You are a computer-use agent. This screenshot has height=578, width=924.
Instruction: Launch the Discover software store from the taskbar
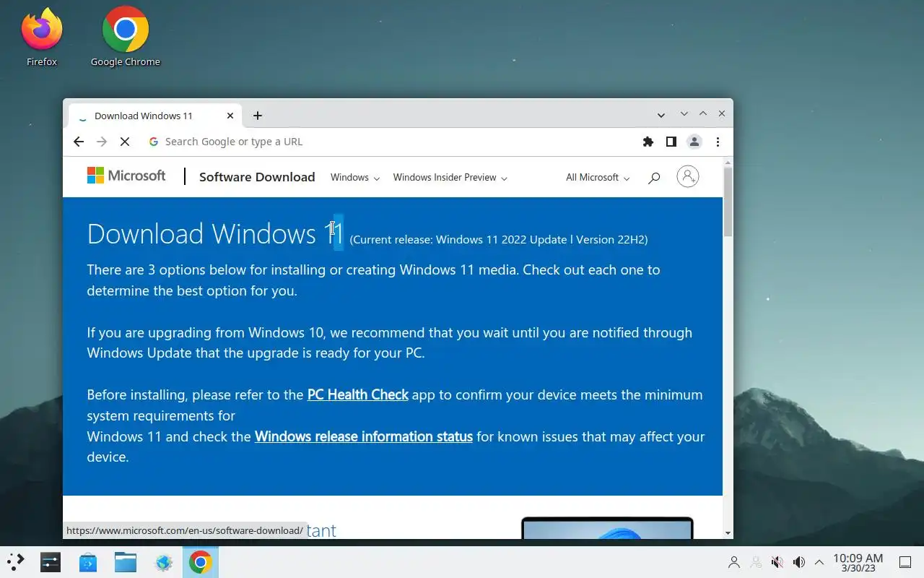point(88,562)
